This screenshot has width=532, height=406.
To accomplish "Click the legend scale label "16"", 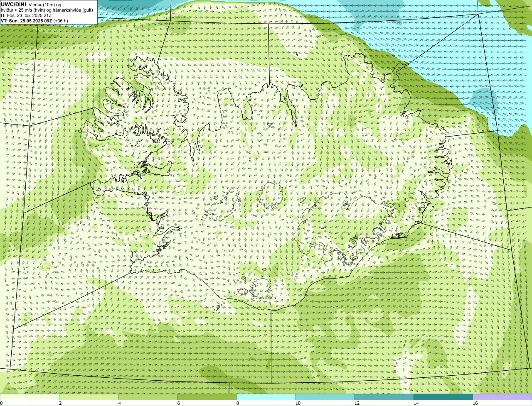I will click(475, 403).
